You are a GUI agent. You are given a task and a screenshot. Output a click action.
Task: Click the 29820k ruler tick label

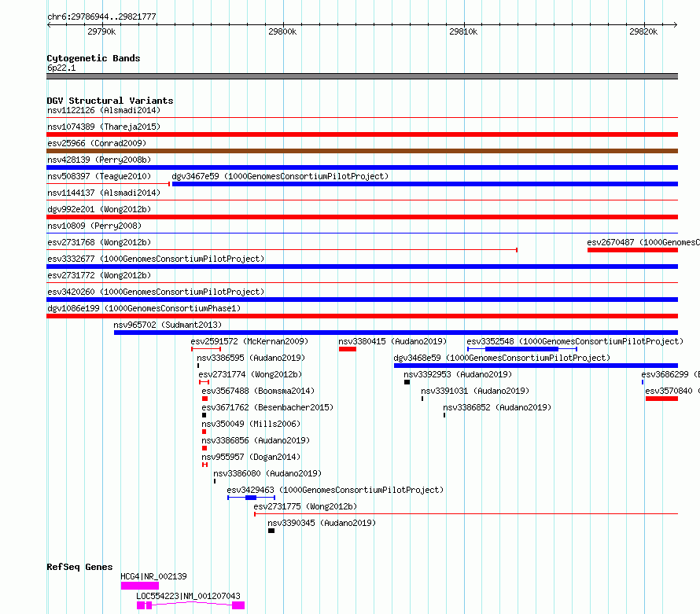click(x=643, y=31)
